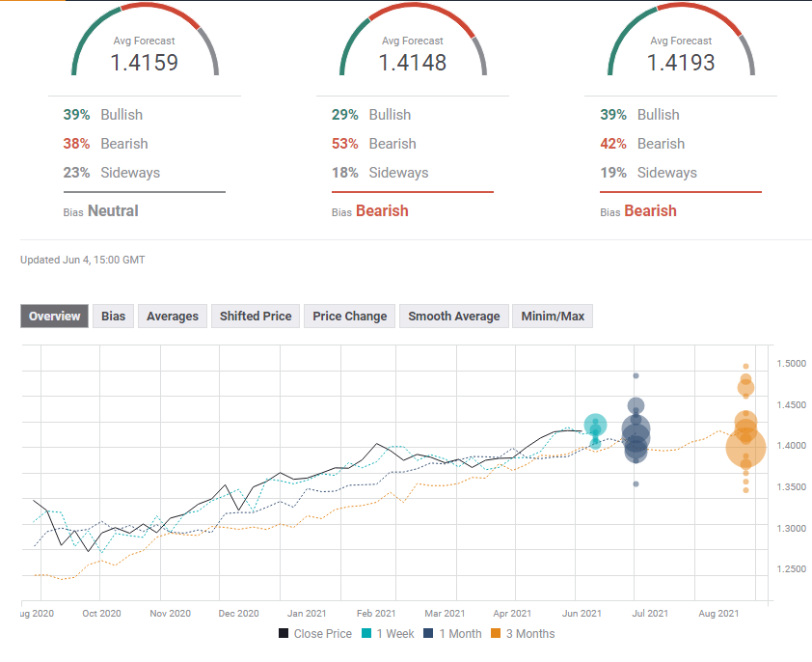The image size is (812, 662).
Task: Click the large navy 1 Month bubble
Action: coord(636,431)
